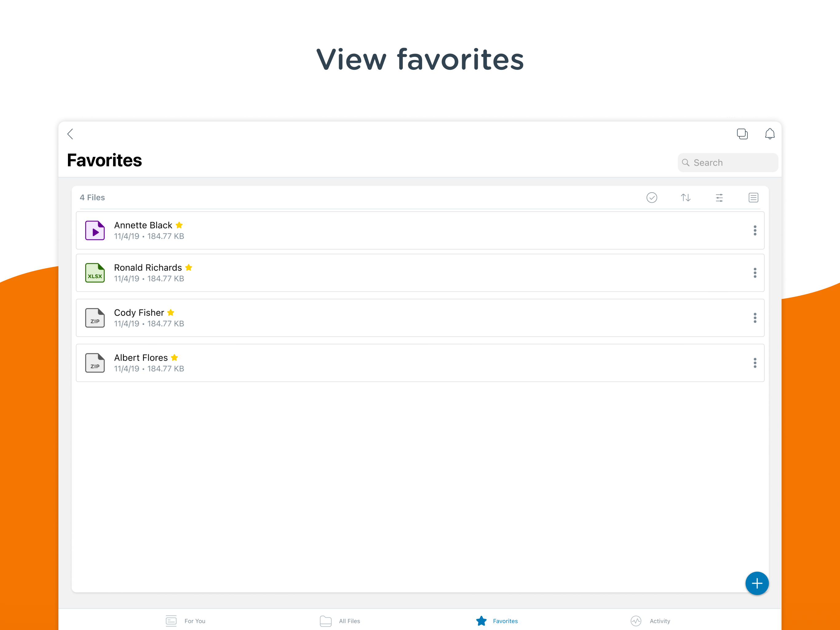Click the Search input field
840x630 pixels.
pos(727,163)
